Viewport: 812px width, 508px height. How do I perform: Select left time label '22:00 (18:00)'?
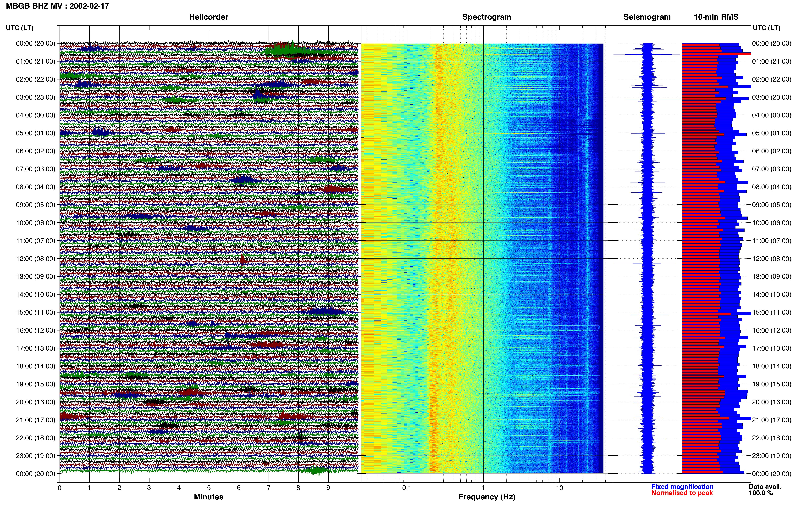(x=36, y=438)
